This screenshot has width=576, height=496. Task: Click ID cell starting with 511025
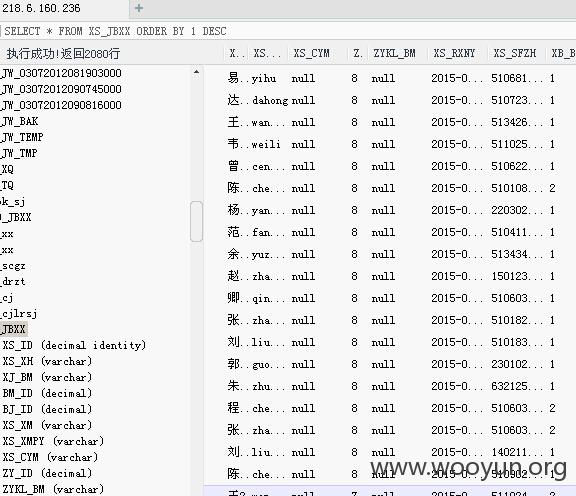(516, 144)
